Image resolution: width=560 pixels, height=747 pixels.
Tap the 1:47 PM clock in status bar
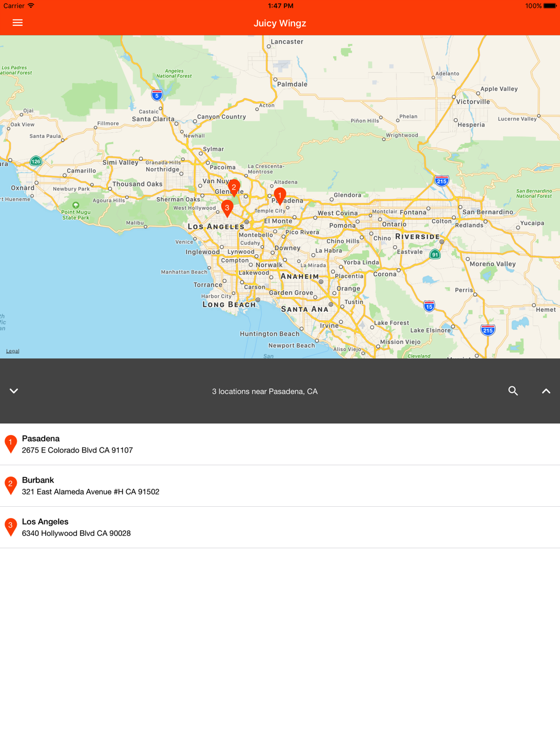[281, 6]
